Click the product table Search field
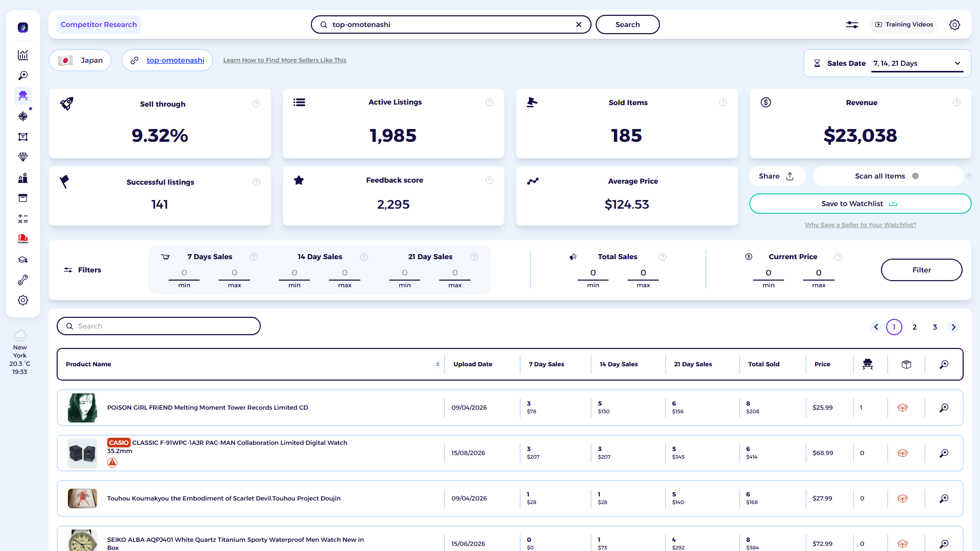 (159, 326)
